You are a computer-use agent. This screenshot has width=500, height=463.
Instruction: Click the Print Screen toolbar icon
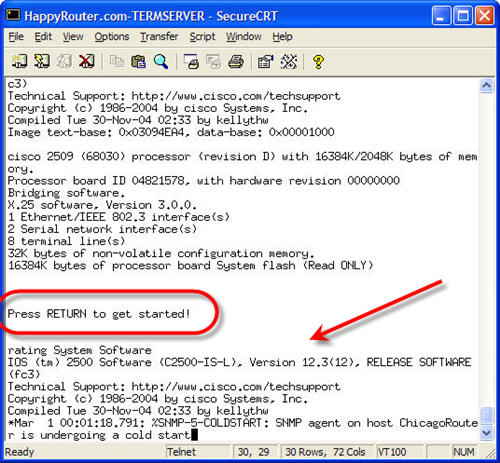coord(191,62)
